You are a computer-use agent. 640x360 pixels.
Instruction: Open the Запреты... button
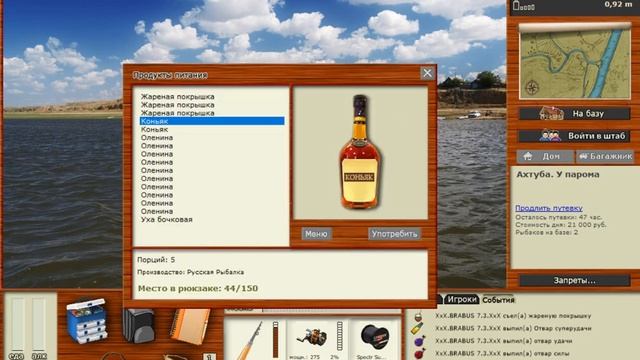[575, 280]
